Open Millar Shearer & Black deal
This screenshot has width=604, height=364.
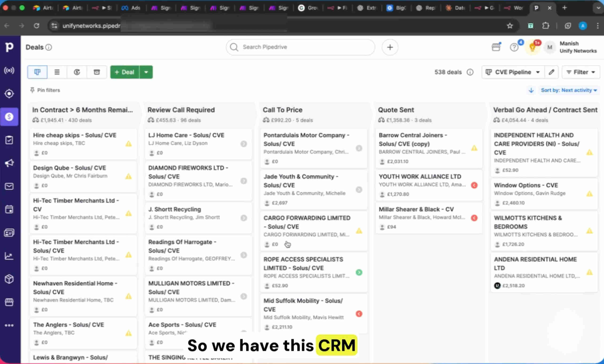429,218
